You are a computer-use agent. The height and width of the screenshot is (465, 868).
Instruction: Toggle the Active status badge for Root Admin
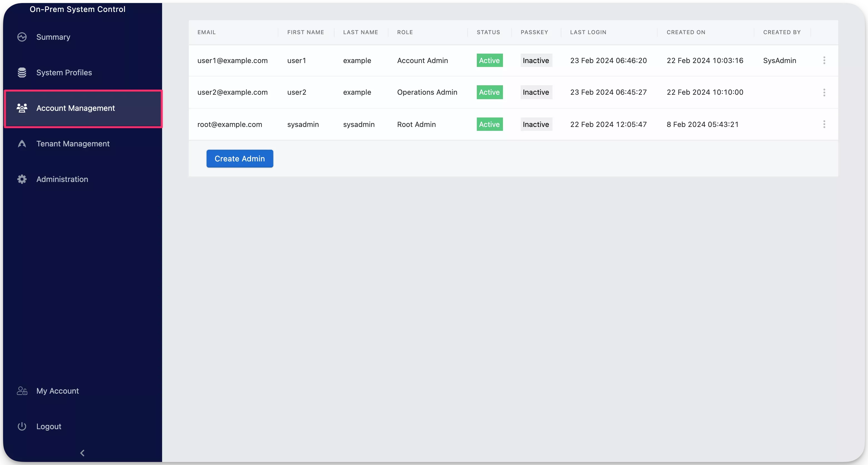[489, 124]
